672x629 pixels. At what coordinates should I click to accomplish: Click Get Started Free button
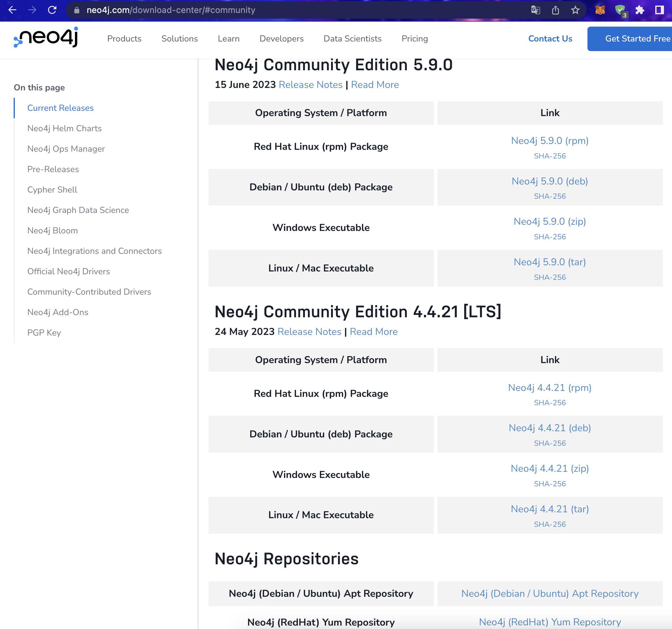pos(630,39)
